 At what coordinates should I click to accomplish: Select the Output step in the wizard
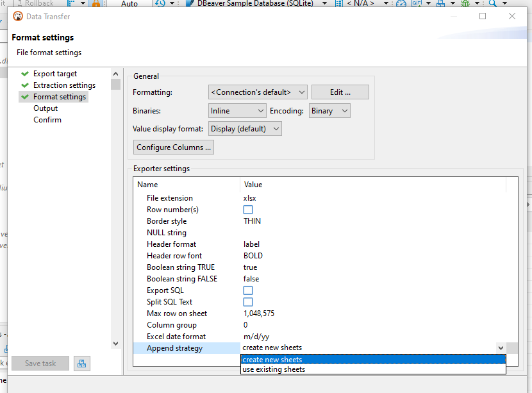coord(47,108)
